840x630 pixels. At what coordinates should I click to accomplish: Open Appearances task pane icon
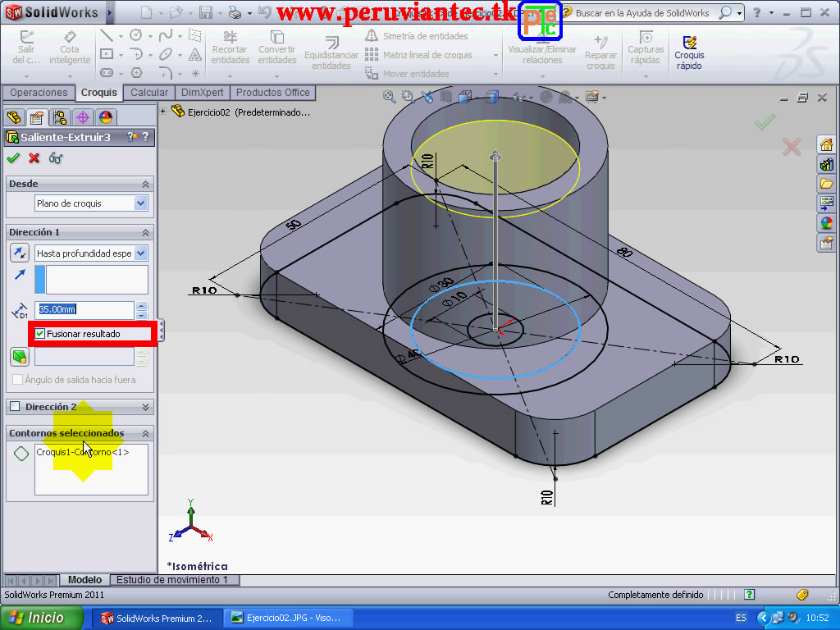(x=826, y=223)
